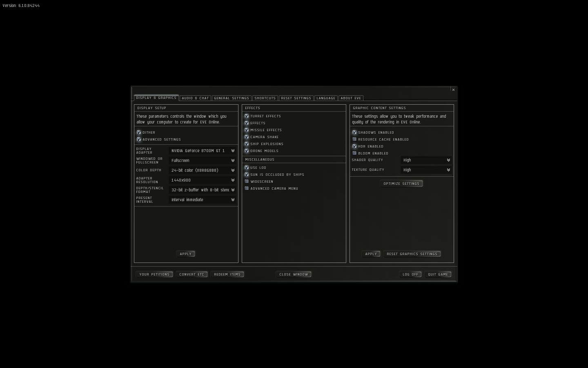Screen dimensions: 588x368
Task: Click the Quit Game button
Action: pyautogui.click(x=438, y=274)
